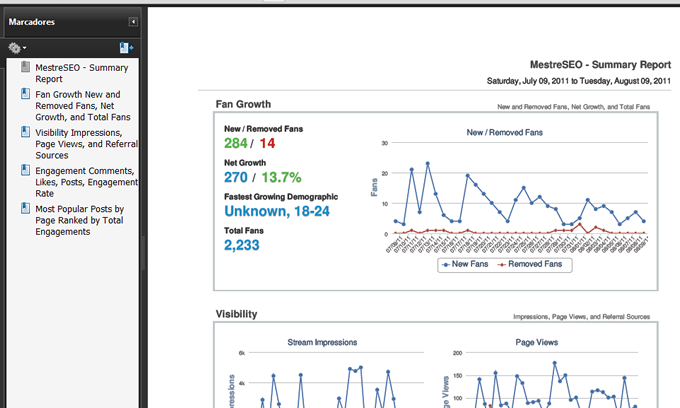The image size is (680, 408).
Task: Click the Most Popular Posts bookmark icon
Action: (25, 208)
